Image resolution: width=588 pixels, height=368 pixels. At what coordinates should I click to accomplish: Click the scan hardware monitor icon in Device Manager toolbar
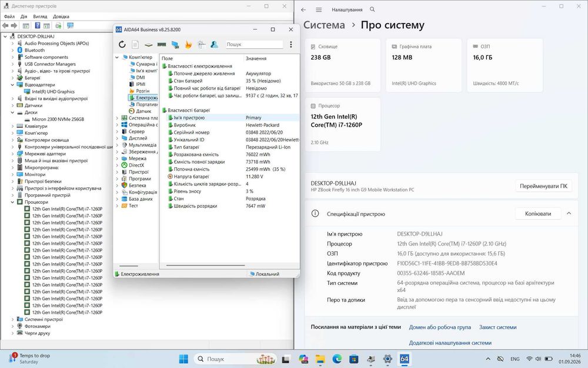70,25
